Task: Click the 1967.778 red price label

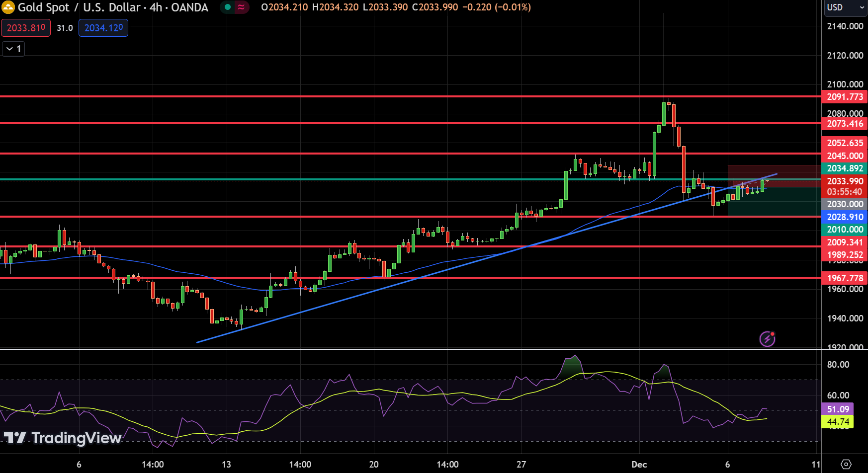Action: click(845, 278)
